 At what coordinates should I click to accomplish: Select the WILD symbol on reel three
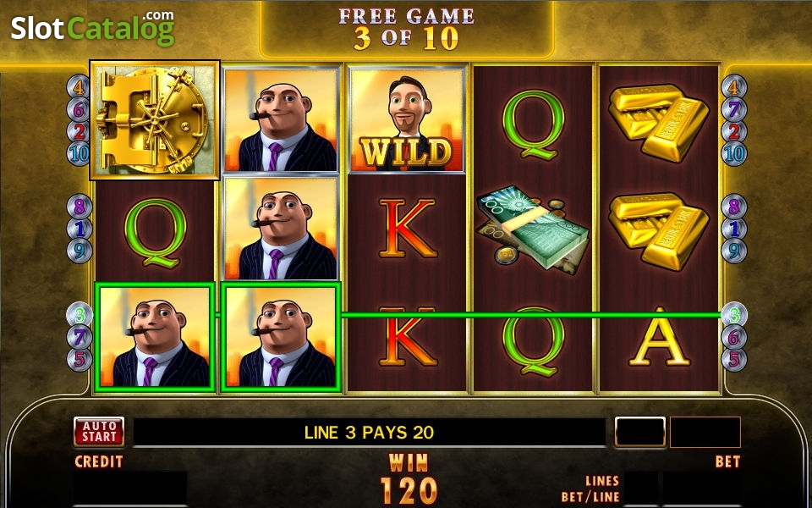[407, 120]
